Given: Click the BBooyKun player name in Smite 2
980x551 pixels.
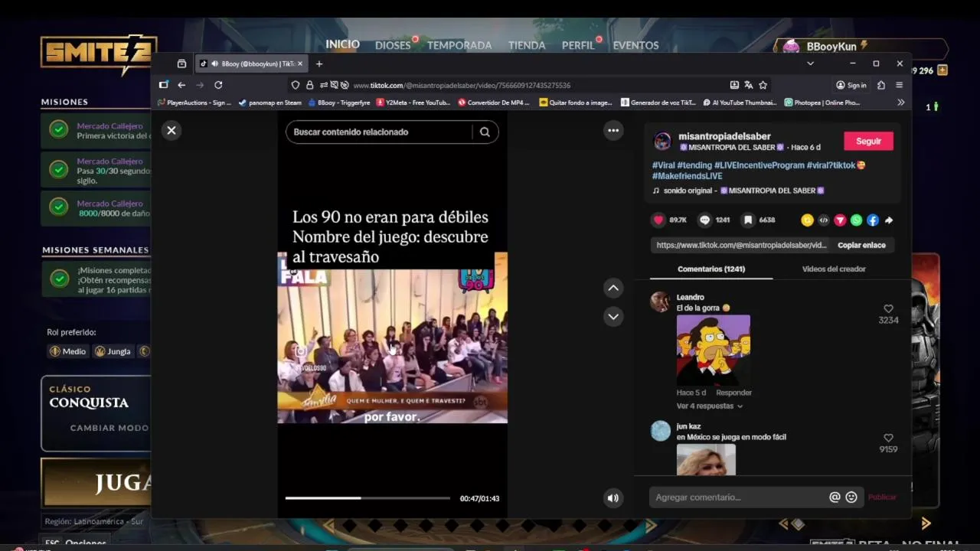Looking at the screenshot, I should 831,47.
